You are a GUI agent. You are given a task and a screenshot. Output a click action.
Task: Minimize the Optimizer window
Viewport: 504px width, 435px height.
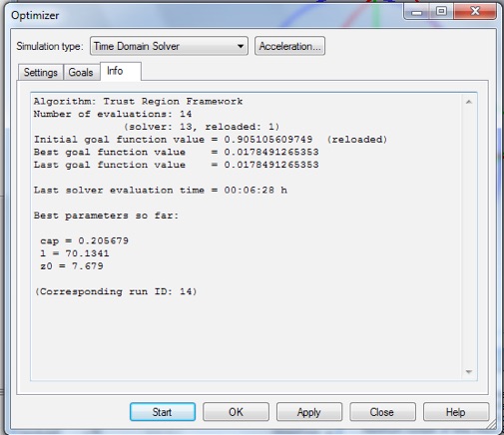(x=416, y=12)
